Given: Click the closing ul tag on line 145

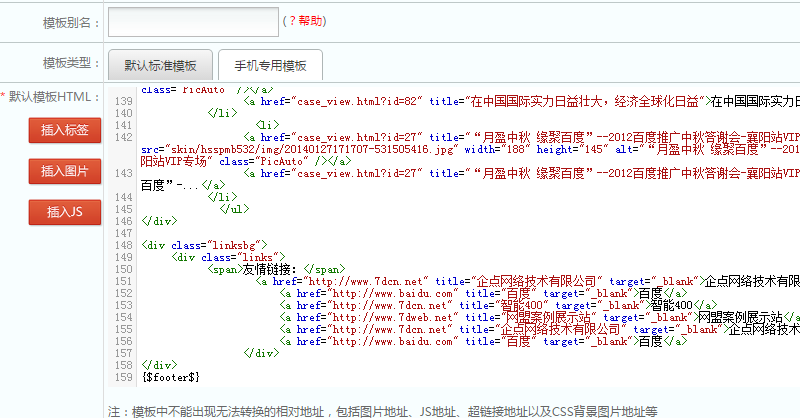Looking at the screenshot, I should click(233, 209).
